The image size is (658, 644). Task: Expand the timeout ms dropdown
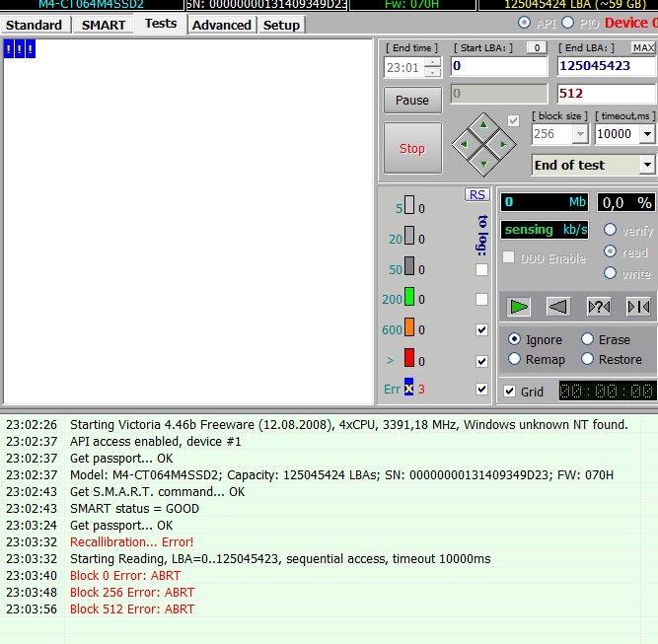click(646, 134)
